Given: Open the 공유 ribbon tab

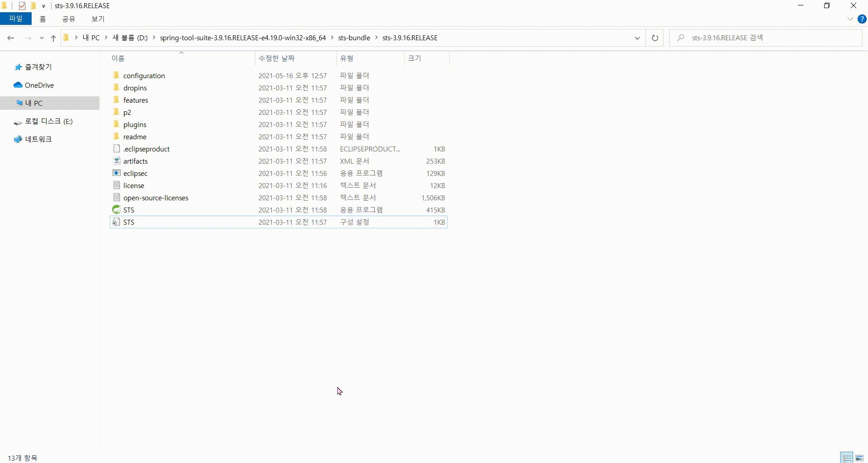Looking at the screenshot, I should (69, 19).
